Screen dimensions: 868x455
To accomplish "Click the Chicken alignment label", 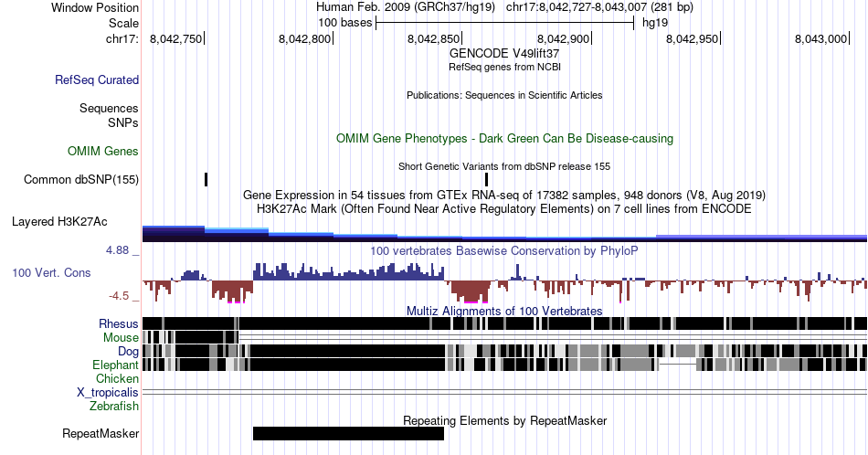I will 117,378.
